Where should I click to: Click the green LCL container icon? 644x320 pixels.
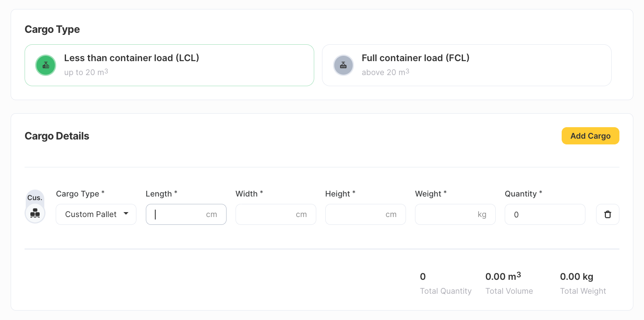click(x=46, y=65)
